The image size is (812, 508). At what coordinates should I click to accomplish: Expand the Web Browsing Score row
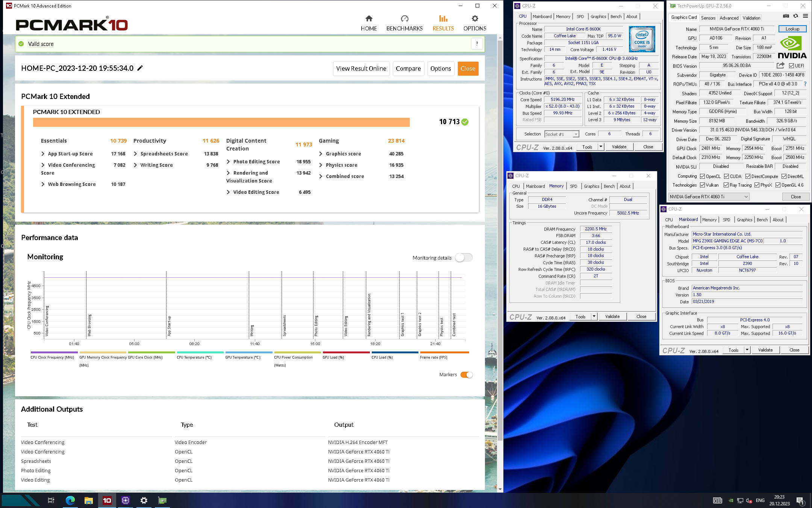pyautogui.click(x=43, y=184)
